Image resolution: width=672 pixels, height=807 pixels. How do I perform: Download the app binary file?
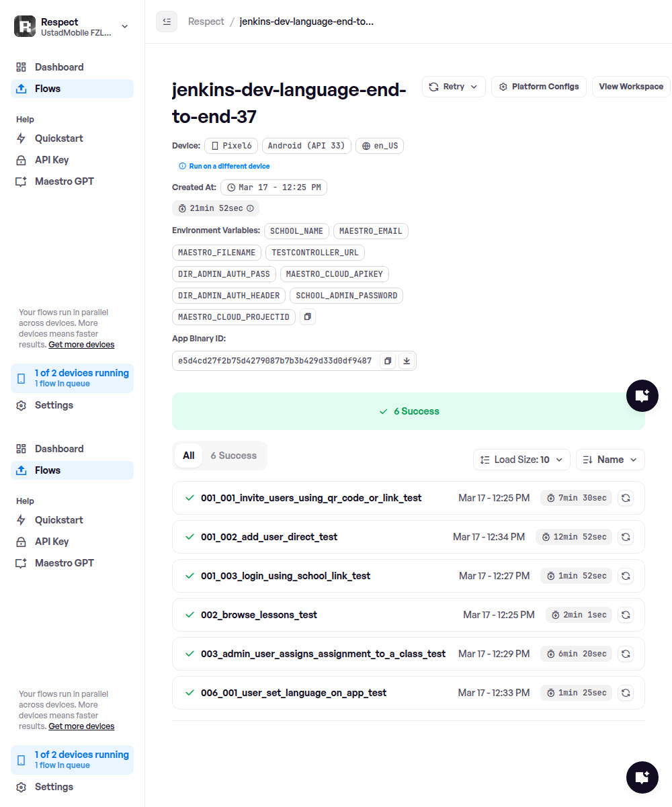(406, 361)
